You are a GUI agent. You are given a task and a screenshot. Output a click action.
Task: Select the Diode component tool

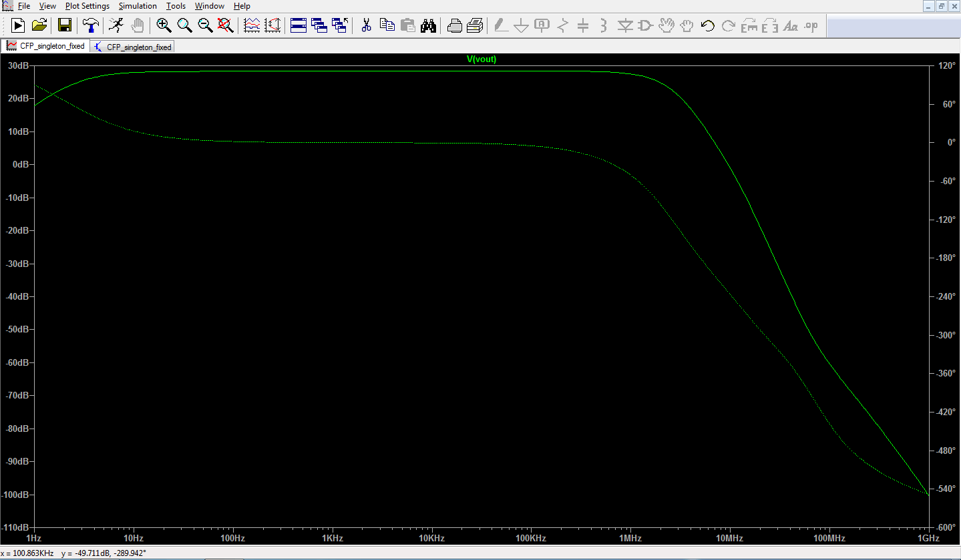click(625, 26)
